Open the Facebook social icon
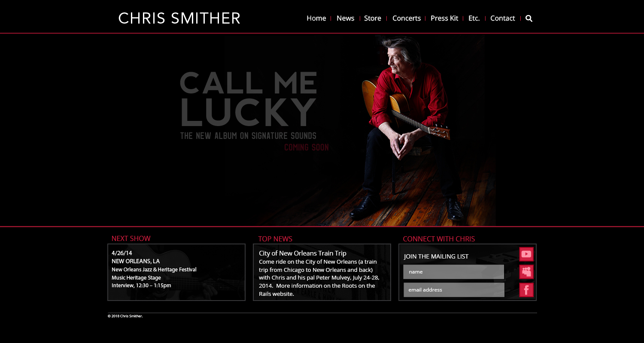 tap(526, 290)
